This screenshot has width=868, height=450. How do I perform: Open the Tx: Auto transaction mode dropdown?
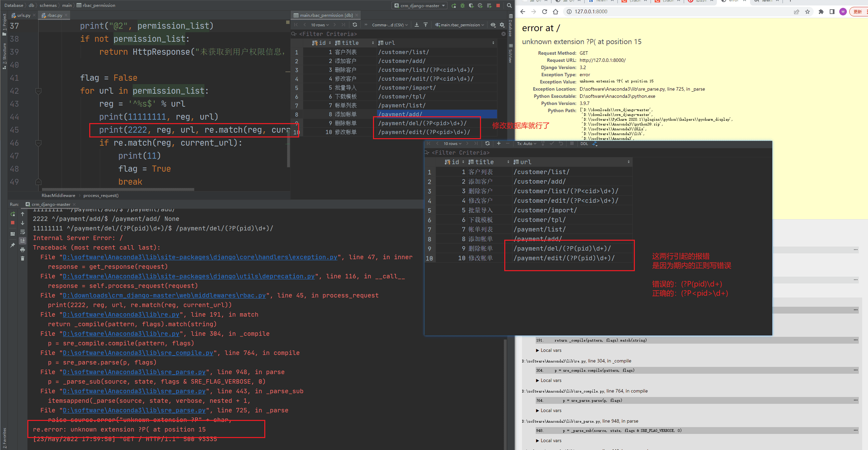pyautogui.click(x=526, y=144)
